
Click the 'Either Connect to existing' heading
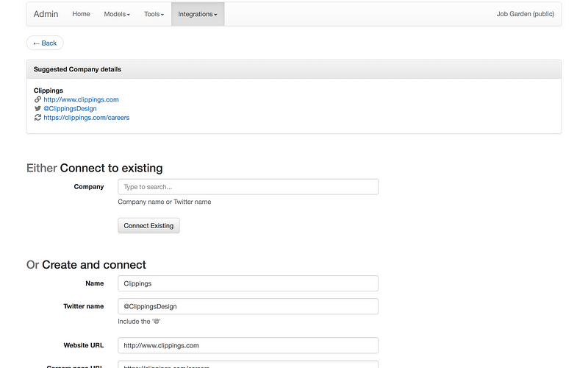click(95, 168)
